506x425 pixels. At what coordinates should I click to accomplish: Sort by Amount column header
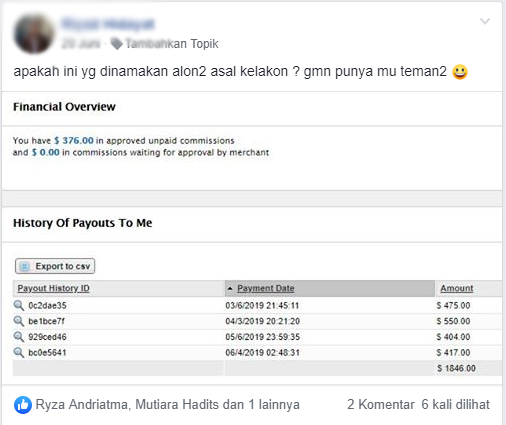tap(457, 288)
